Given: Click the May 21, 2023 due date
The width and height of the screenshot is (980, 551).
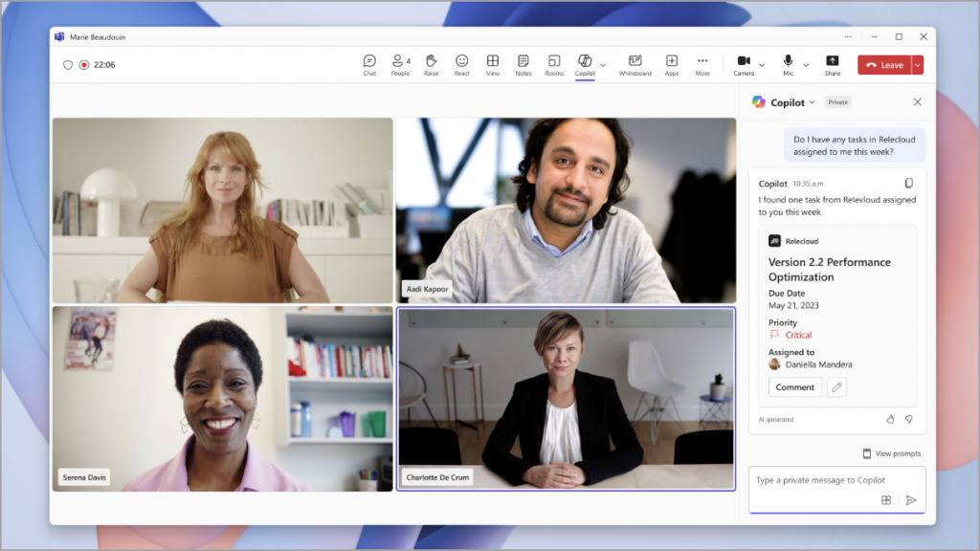Looking at the screenshot, I should [x=793, y=305].
